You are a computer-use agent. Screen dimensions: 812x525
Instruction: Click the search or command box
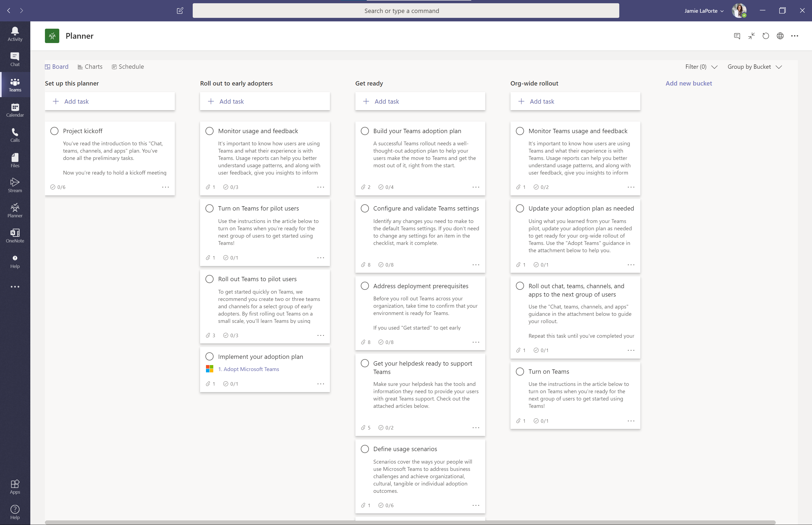[406, 11]
